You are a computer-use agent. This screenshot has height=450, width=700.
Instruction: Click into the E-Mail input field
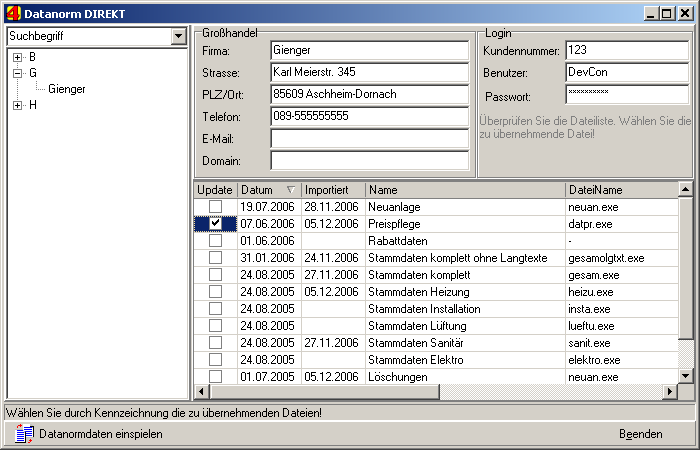(369, 139)
